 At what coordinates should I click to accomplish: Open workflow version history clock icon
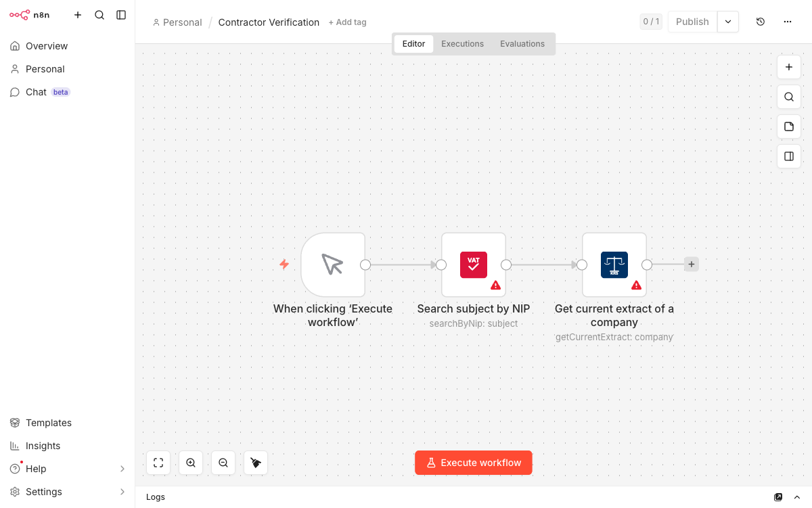tap(761, 22)
